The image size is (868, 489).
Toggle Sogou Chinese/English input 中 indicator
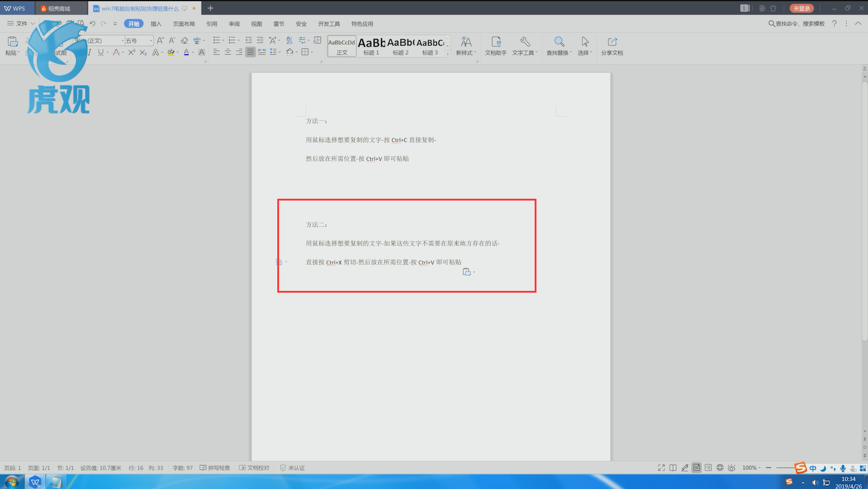[x=813, y=468]
